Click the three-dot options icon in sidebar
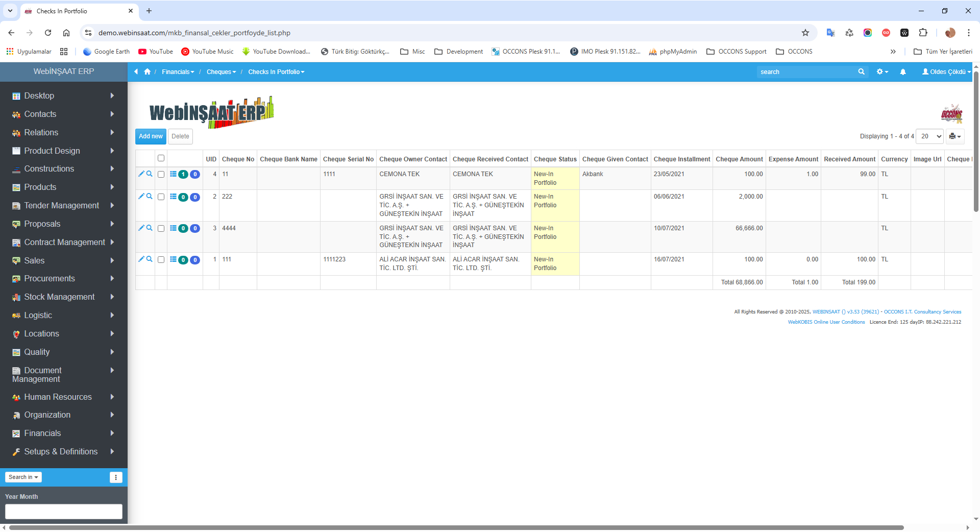This screenshot has height=532, width=980. click(116, 477)
